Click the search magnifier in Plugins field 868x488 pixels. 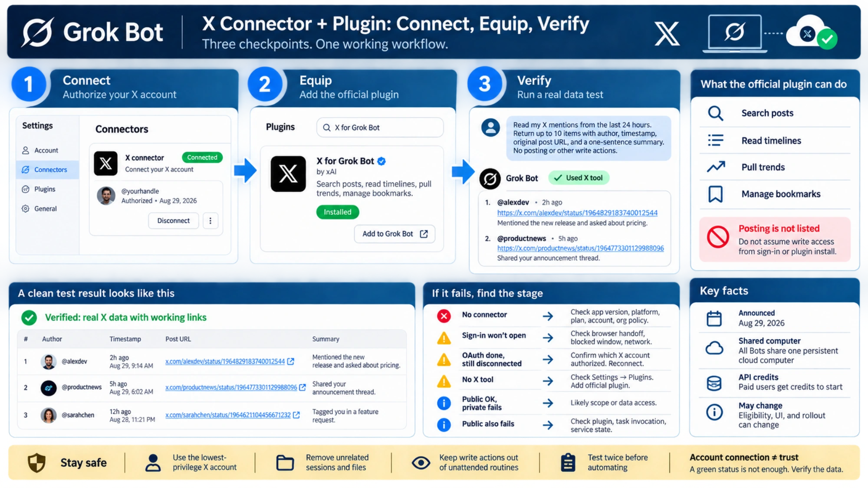pos(326,128)
